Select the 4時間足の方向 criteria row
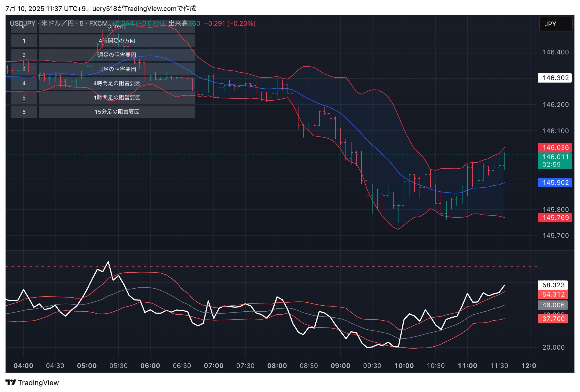The height and width of the screenshot is (392, 580). (x=117, y=41)
